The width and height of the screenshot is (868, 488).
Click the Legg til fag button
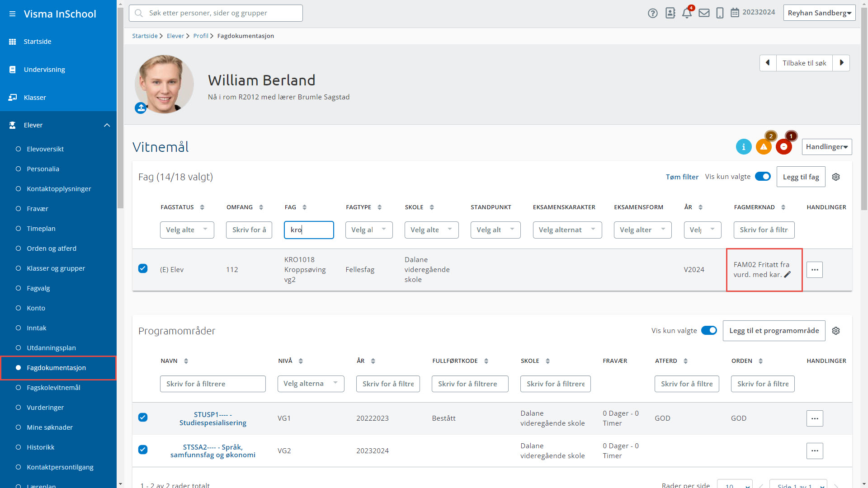pyautogui.click(x=801, y=177)
